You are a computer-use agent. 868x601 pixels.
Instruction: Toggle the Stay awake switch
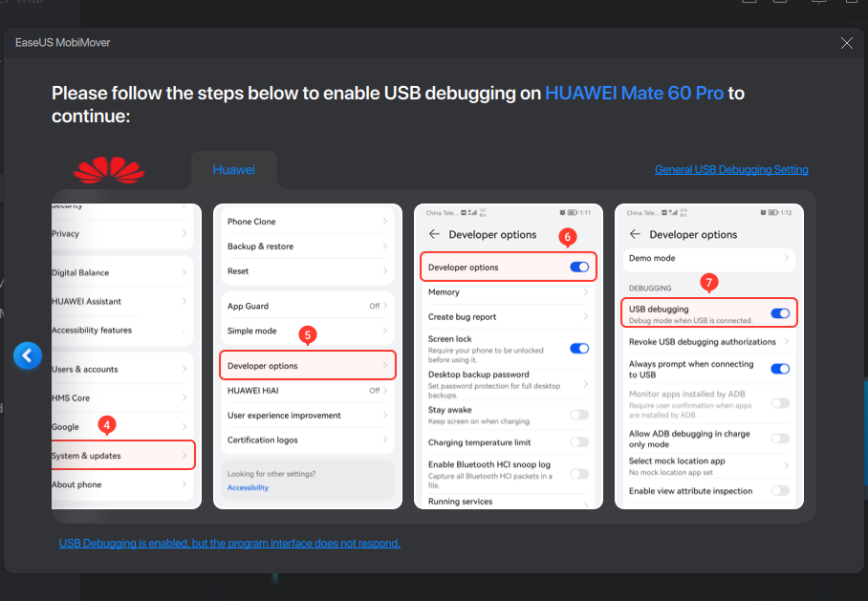578,415
